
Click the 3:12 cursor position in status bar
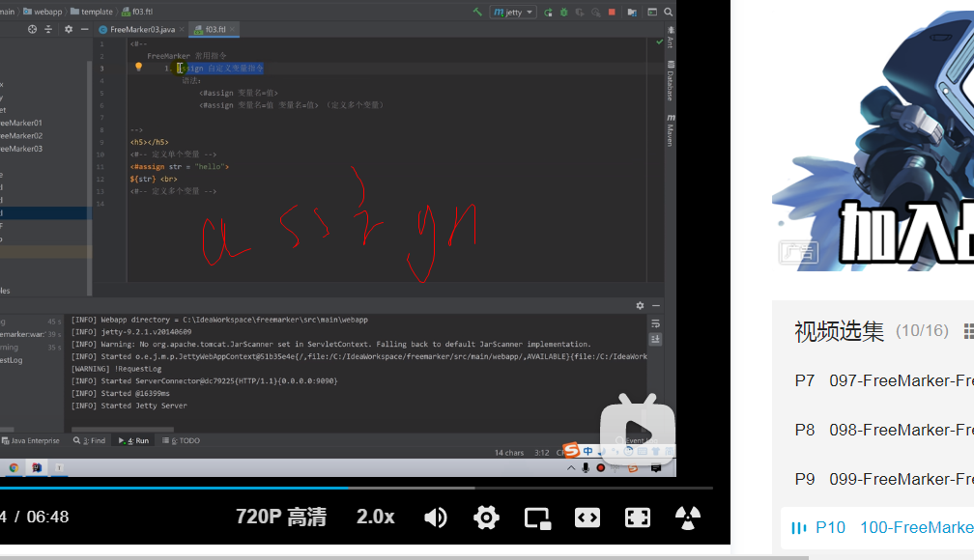point(542,453)
